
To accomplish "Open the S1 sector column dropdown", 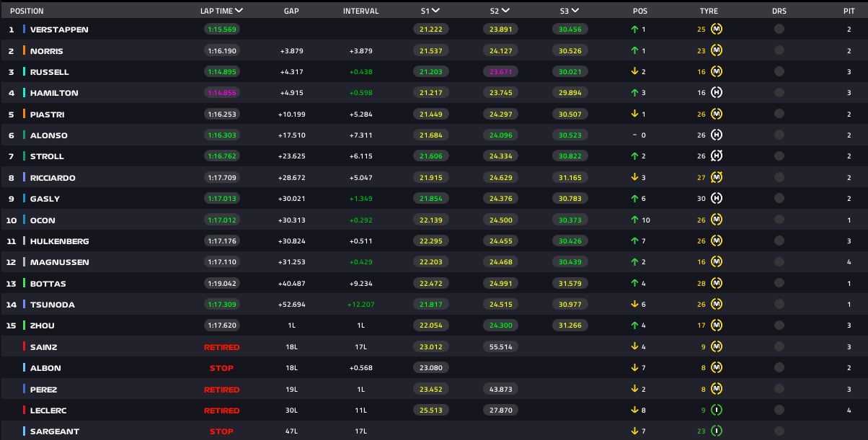I will coord(436,11).
